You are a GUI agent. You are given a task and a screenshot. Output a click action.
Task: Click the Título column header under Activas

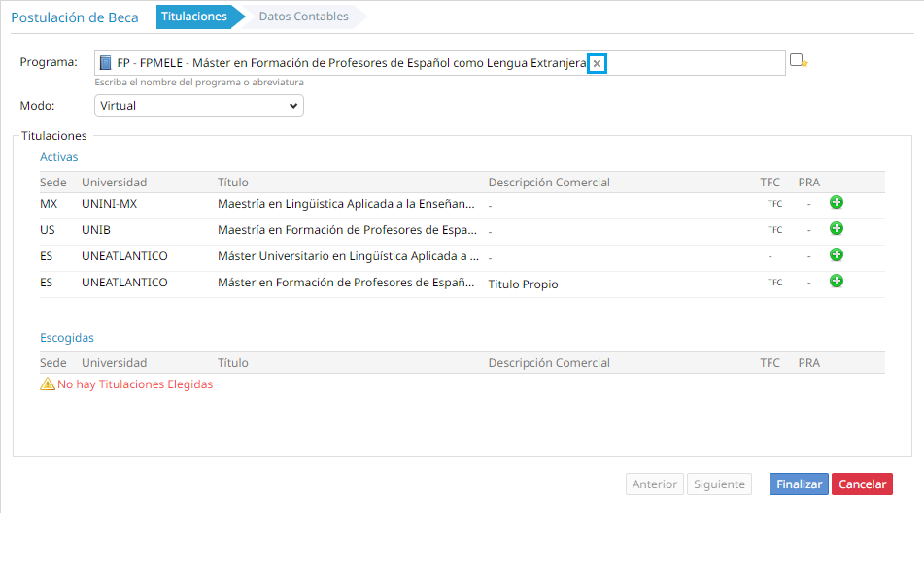(x=233, y=183)
